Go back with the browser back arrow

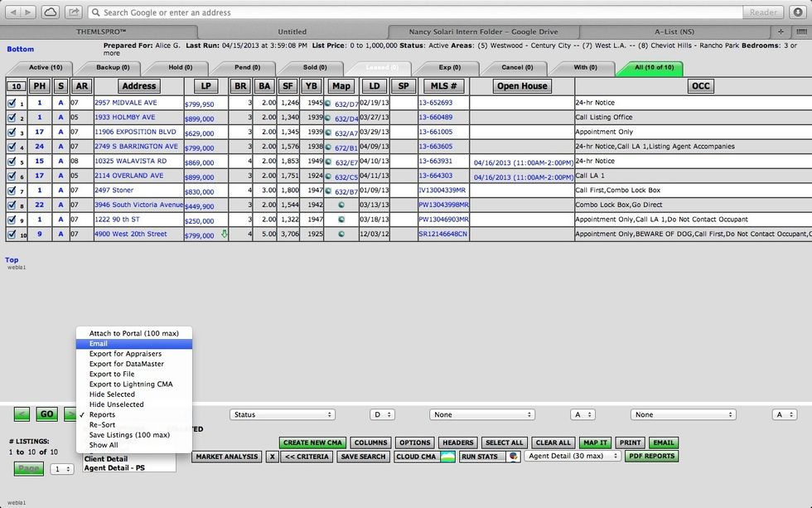13,12
